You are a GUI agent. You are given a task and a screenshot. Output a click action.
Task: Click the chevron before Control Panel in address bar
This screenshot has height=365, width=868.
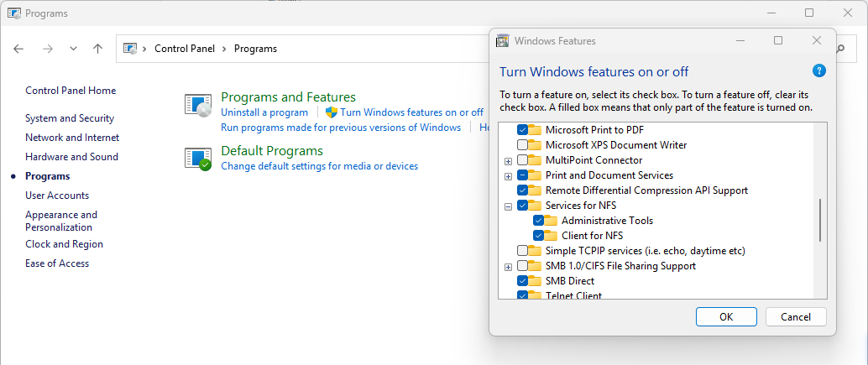(x=144, y=49)
